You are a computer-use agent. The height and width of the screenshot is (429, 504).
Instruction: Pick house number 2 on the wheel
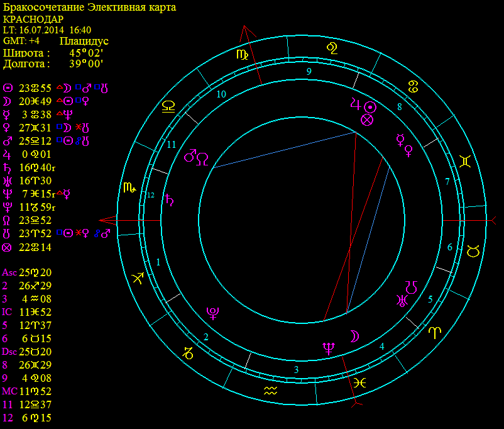(x=206, y=337)
